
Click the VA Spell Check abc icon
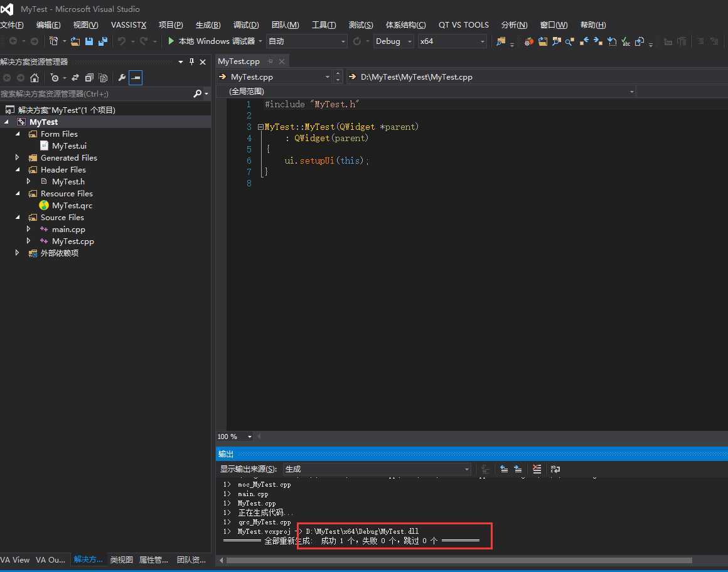[626, 41]
